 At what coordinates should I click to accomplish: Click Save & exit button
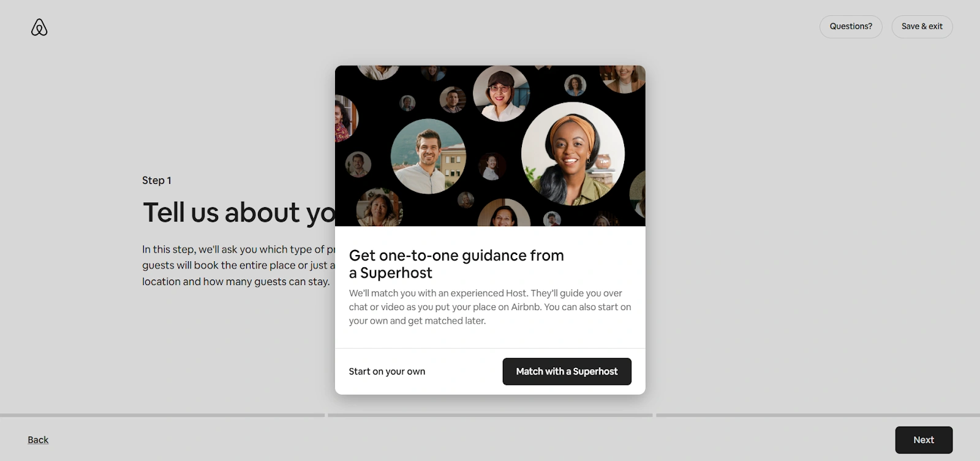[922, 26]
